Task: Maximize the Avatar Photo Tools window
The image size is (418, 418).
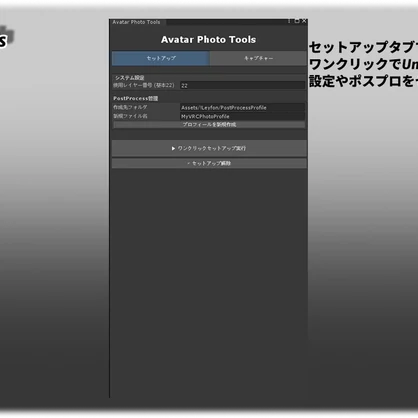Action: (297, 21)
